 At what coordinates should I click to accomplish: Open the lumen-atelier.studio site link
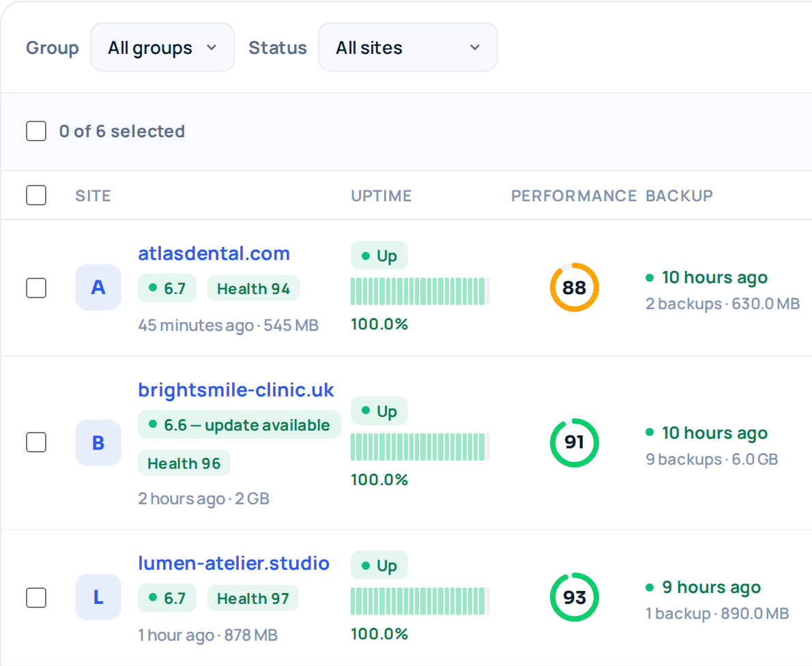(233, 563)
